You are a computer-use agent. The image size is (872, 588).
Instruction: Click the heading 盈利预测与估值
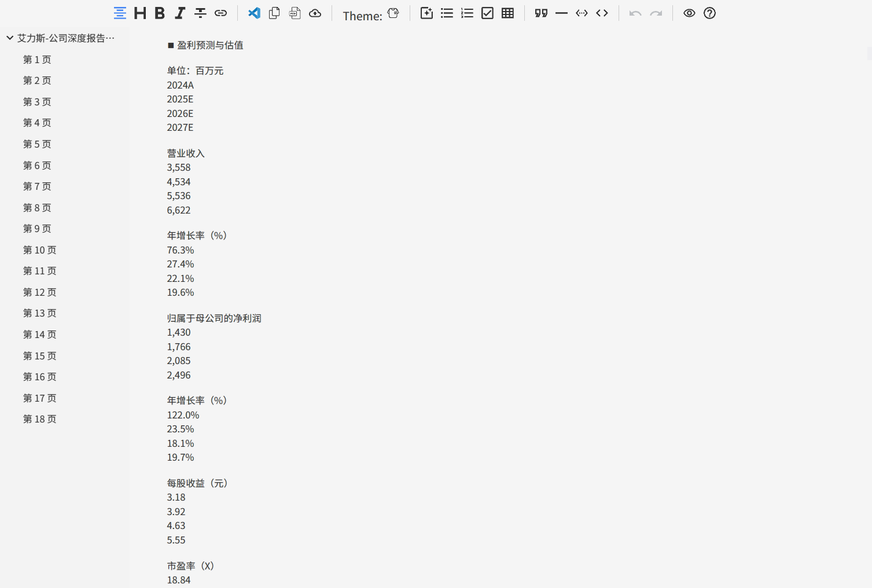pos(210,45)
